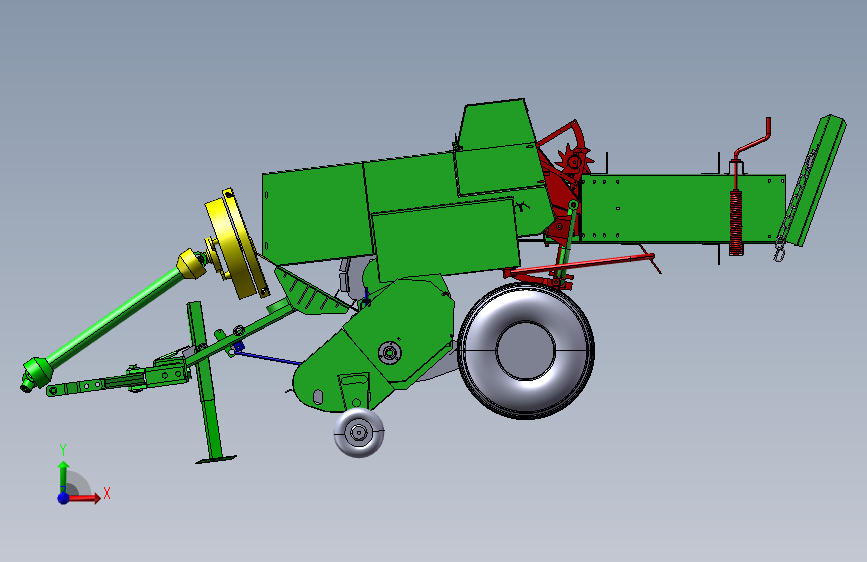Select the circular hub on pickup housing

point(390,352)
